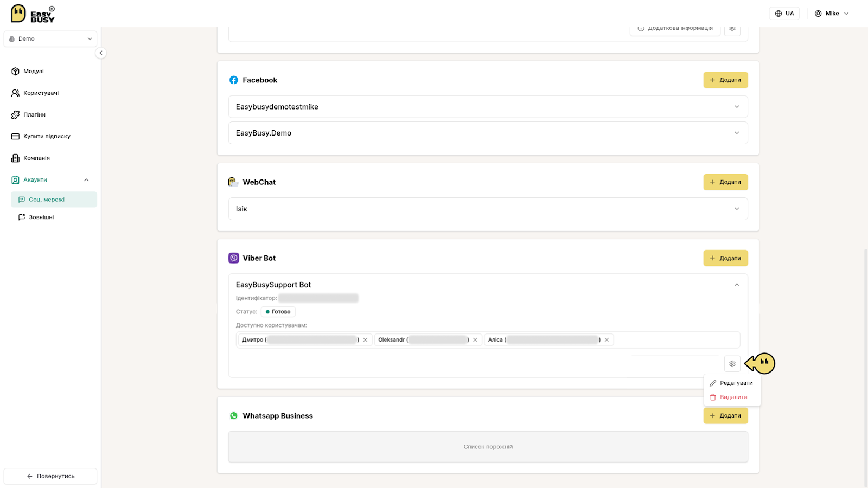Image resolution: width=868 pixels, height=488 pixels.
Task: Click the globe icon next to UA
Action: pyautogui.click(x=778, y=14)
